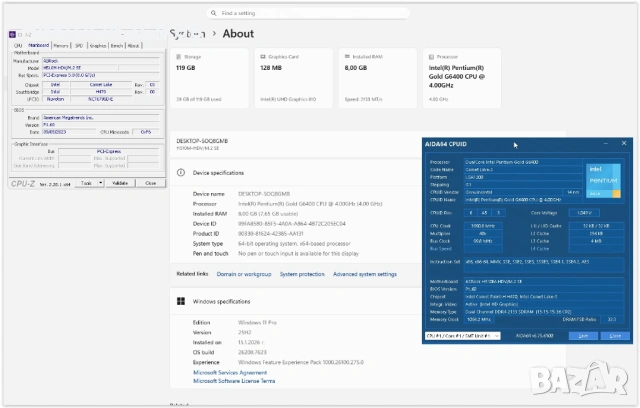640x408 pixels.
Task: Click the OS build value
Action: click(x=252, y=352)
